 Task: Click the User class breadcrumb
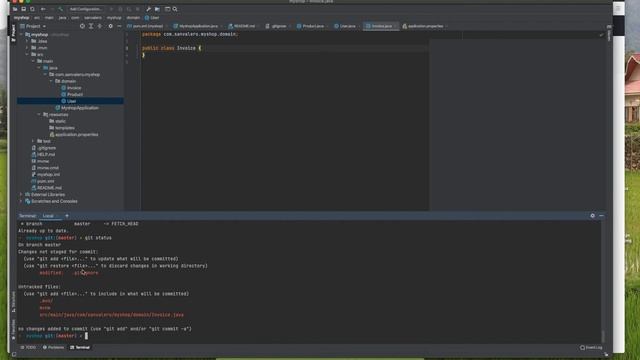tap(152, 18)
